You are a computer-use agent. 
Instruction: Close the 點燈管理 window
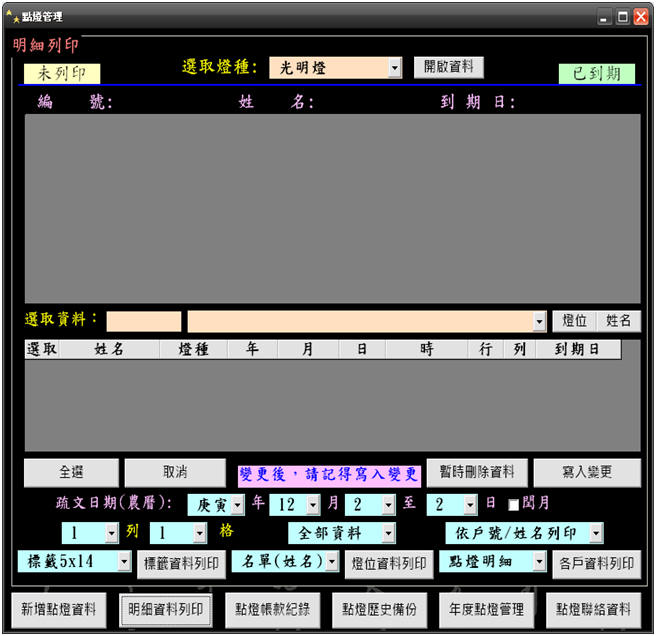641,17
